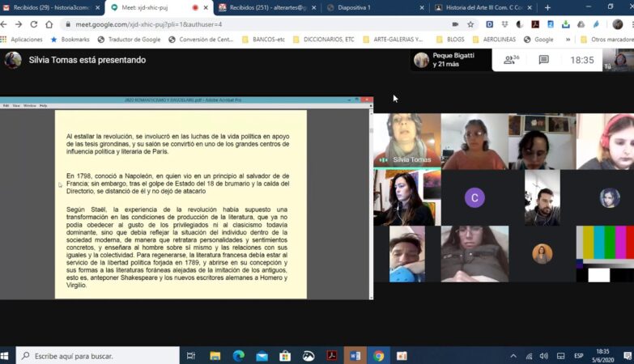The height and width of the screenshot is (364, 634).
Task: Open the participants list showing 36 people
Action: click(511, 60)
